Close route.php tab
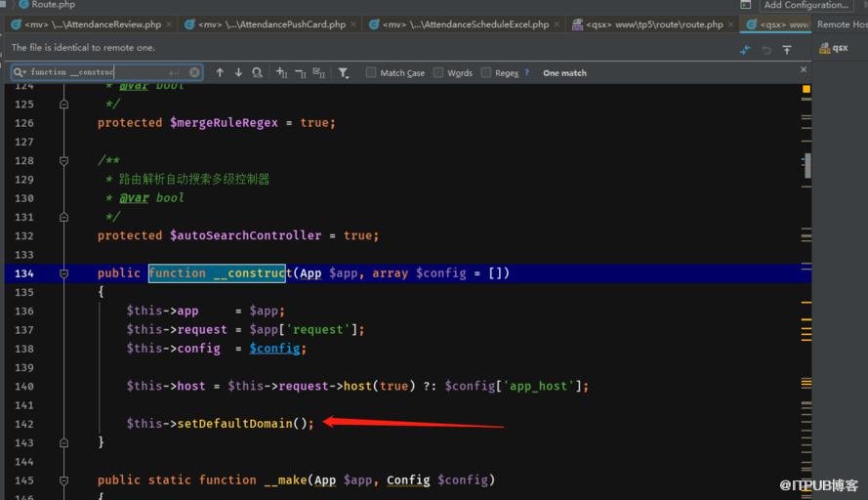Image resolution: width=868 pixels, height=500 pixels. click(730, 24)
